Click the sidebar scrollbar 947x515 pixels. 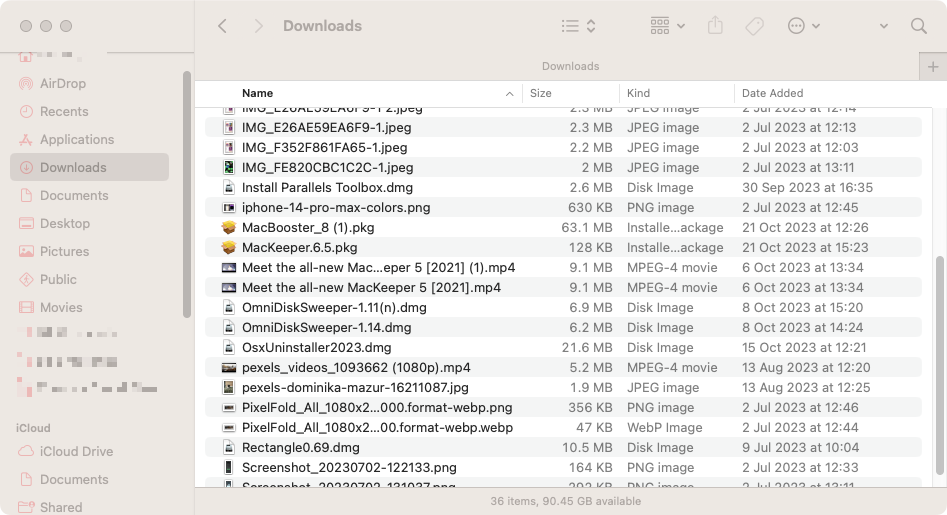coord(187,194)
